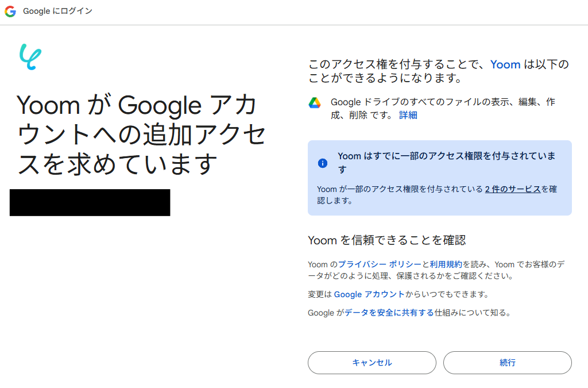588x388 pixels.
Task: Click the このアクセス権を付与することで intro text
Action: tap(396, 64)
